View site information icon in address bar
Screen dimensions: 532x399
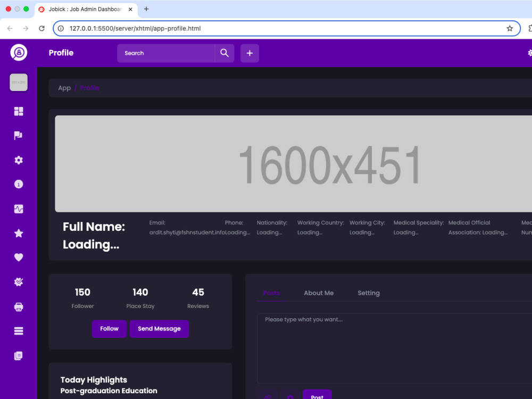(61, 29)
